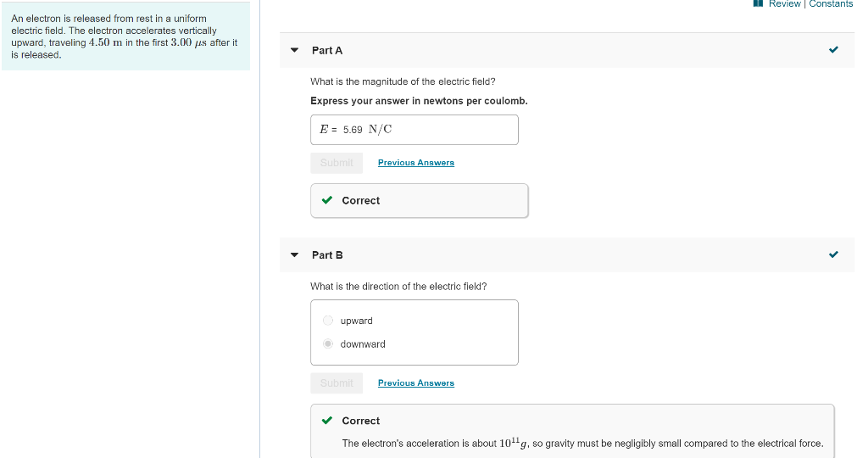Click the electric field magnitude answer box
Image resolution: width=868 pixels, height=458 pixels.
(x=414, y=130)
